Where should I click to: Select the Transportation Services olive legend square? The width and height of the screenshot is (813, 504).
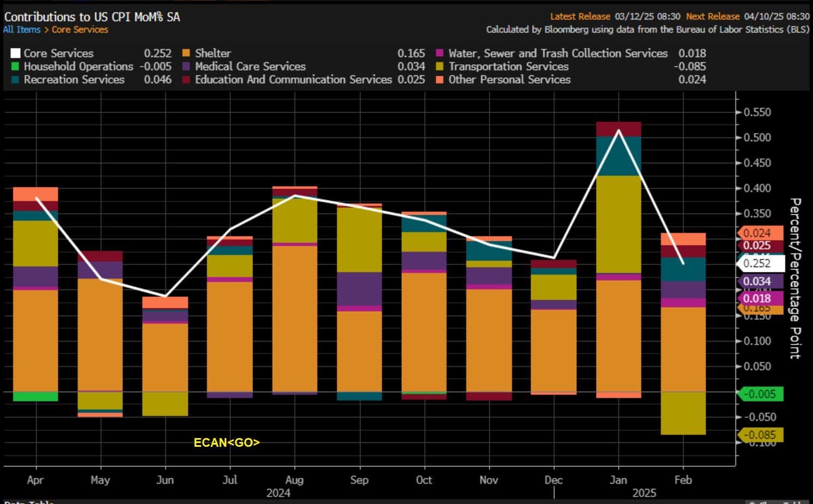click(439, 66)
